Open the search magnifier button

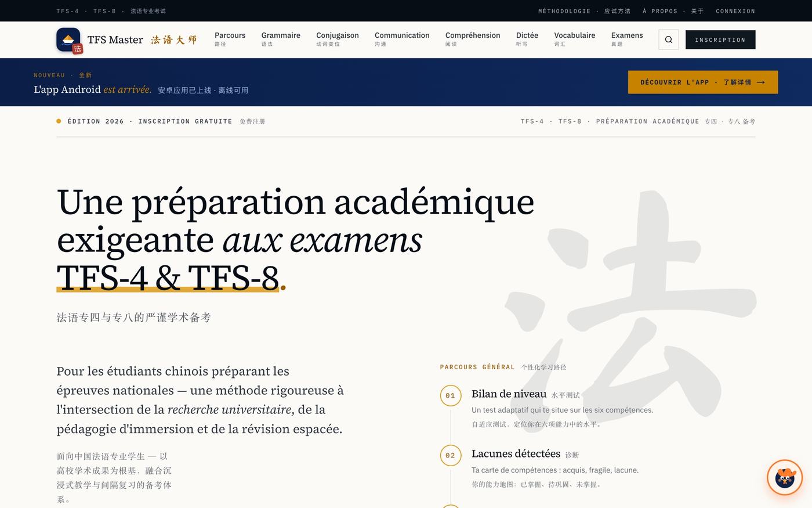tap(669, 39)
